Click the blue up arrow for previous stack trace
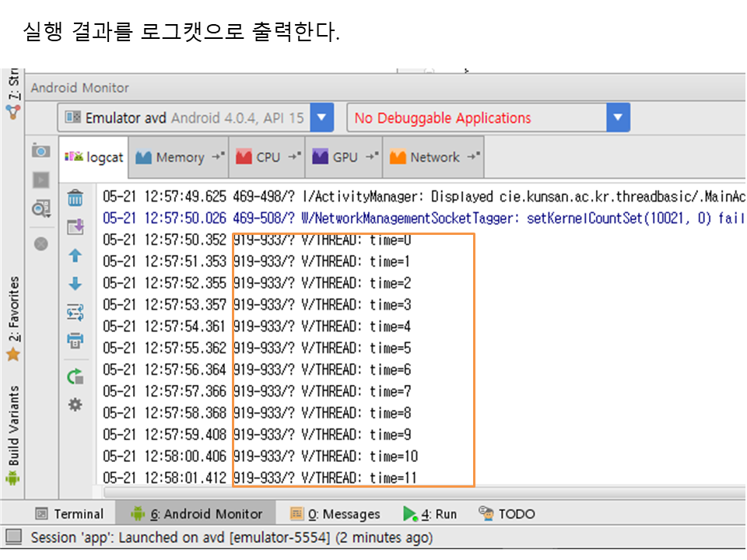Screen dimensions: 747x560 (x=75, y=256)
